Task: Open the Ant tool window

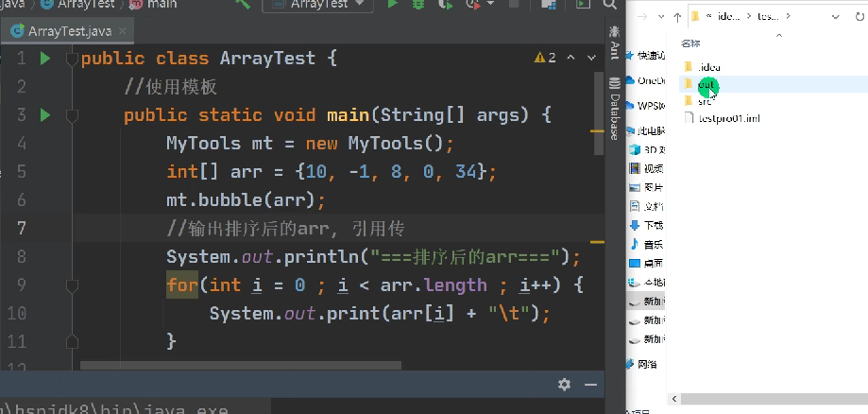Action: (x=614, y=43)
